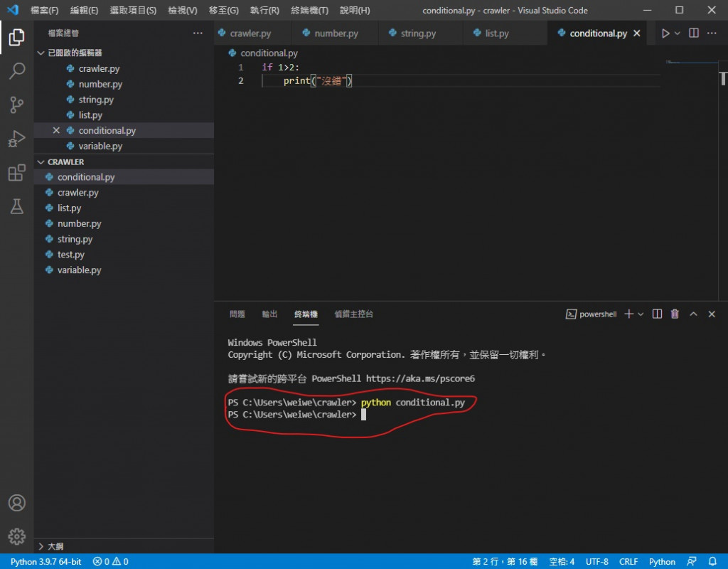Run Python file with play button
Image resolution: width=728 pixels, height=569 pixels.
pos(665,33)
